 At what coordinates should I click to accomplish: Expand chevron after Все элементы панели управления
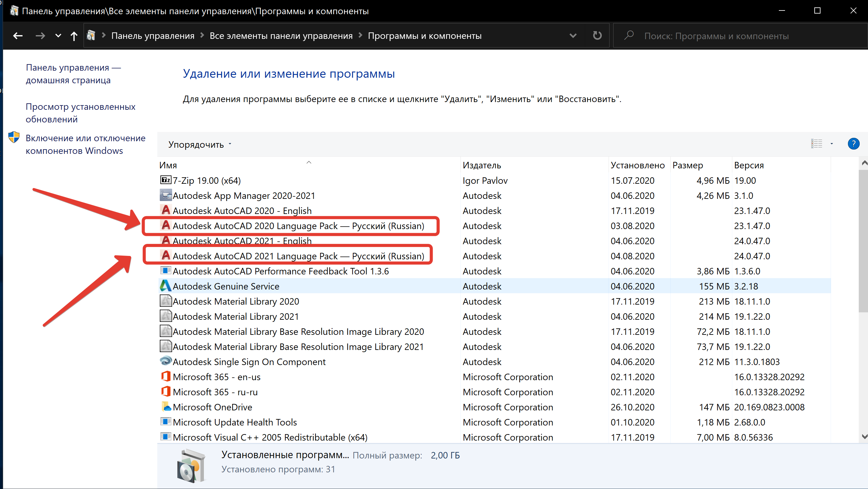click(360, 35)
